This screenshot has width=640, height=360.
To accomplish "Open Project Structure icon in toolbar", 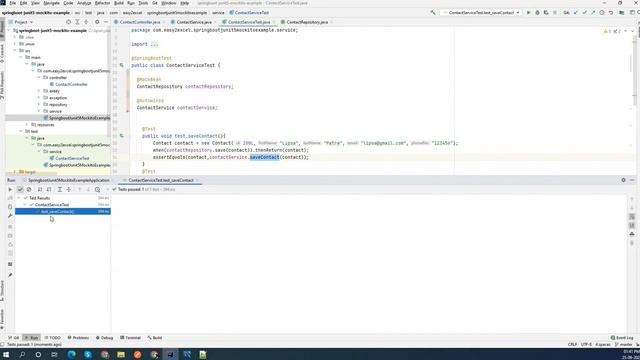I will [622, 13].
